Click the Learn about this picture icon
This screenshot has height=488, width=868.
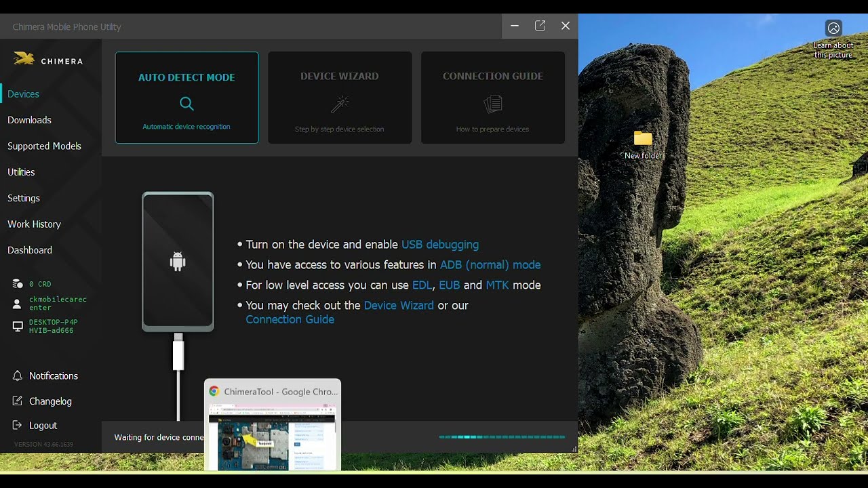click(834, 28)
